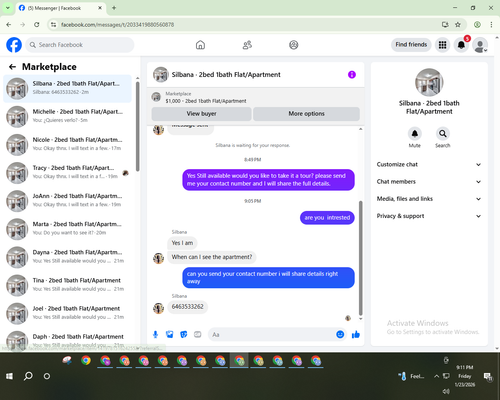The image size is (500, 400).
Task: Open the emoji picker smiley
Action: 340,334
